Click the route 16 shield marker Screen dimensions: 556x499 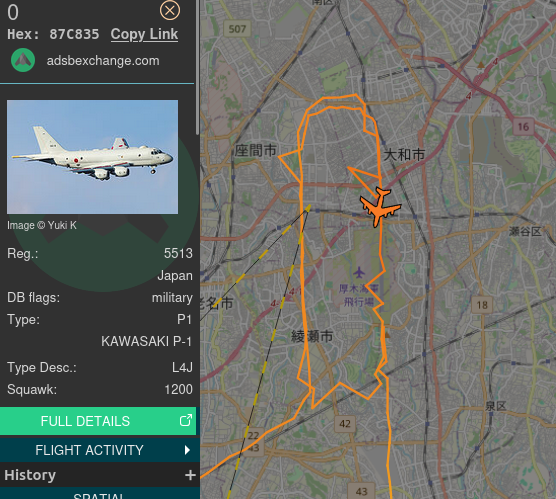[523, 127]
